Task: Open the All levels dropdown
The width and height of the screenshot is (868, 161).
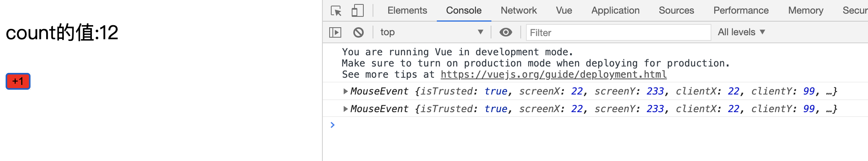Action: coord(741,32)
